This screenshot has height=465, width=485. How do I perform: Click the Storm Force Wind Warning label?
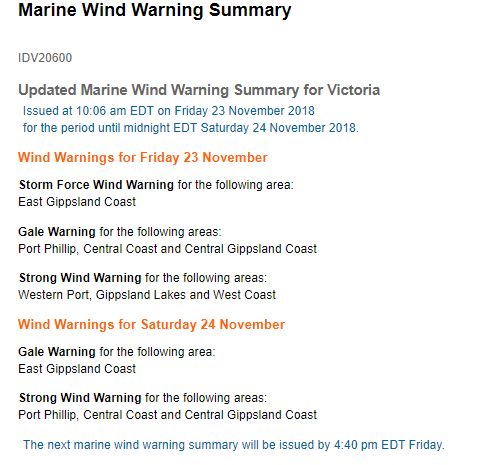[x=96, y=185]
